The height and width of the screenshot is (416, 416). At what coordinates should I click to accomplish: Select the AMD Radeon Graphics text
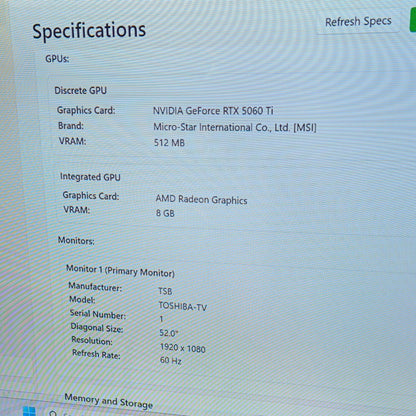tap(201, 199)
